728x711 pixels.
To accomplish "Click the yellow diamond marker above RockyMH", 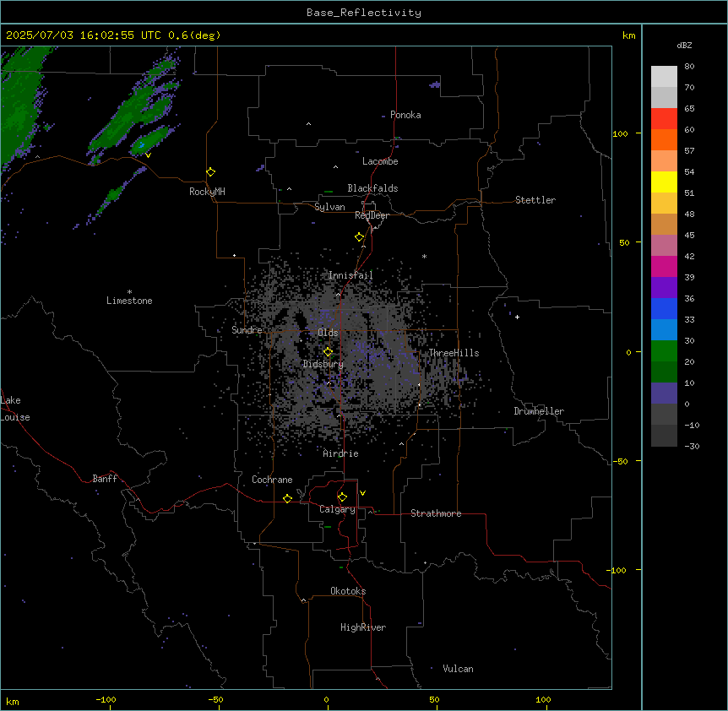I will 210,172.
